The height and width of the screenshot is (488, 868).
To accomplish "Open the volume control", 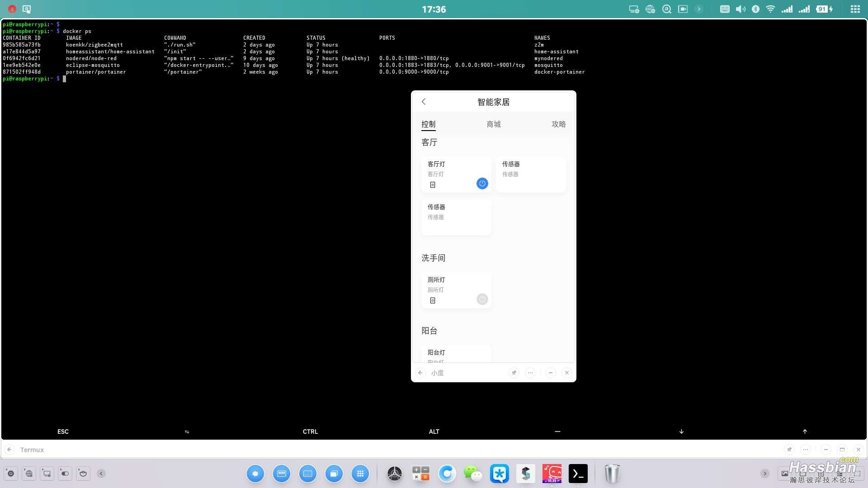I will [x=741, y=9].
